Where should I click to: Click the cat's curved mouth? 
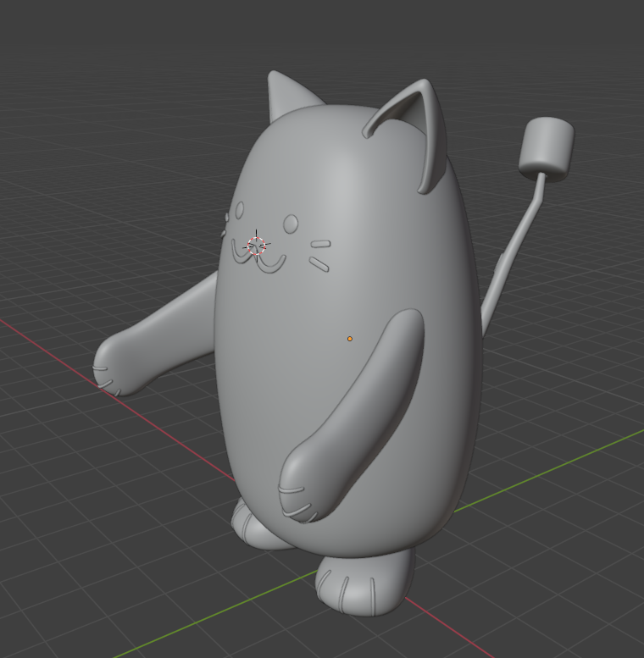[x=258, y=258]
